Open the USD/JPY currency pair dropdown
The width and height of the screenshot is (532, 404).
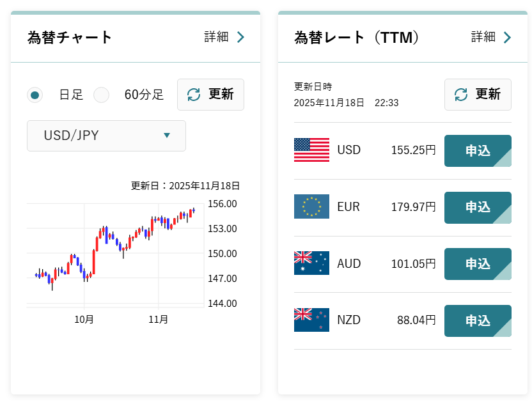tap(106, 136)
